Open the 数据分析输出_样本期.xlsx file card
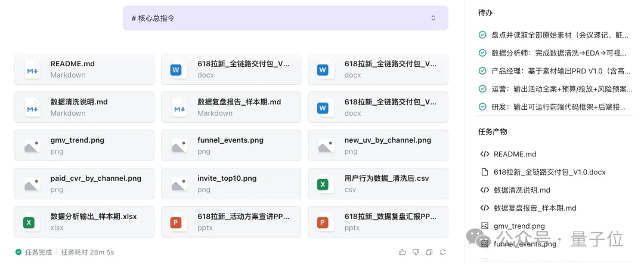Screen dimensions: 644x265 pos(84,222)
